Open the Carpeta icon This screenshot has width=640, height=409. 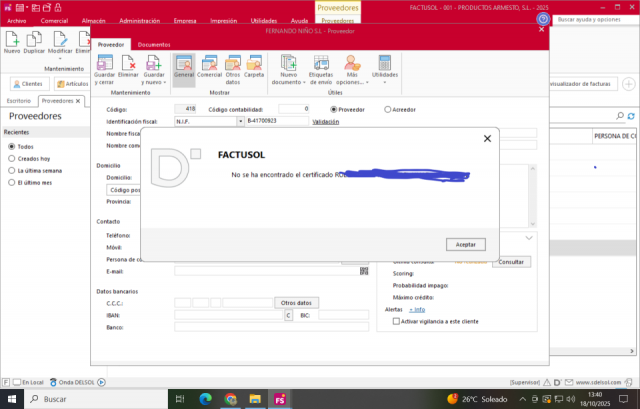(x=254, y=63)
